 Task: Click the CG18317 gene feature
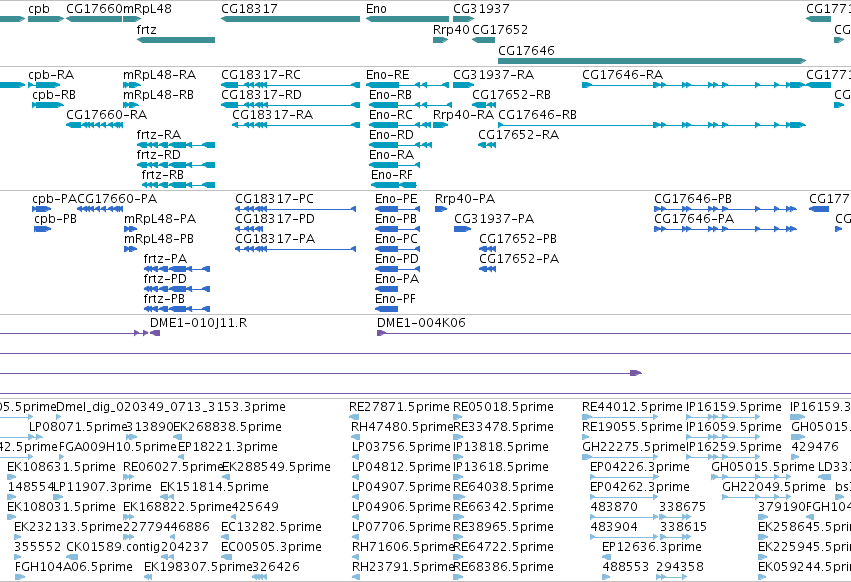pos(290,19)
